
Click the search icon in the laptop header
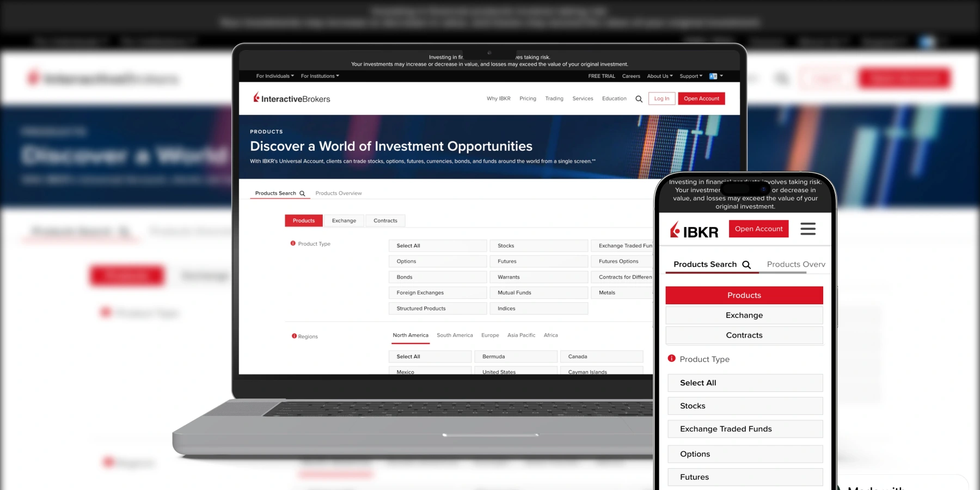coord(639,99)
